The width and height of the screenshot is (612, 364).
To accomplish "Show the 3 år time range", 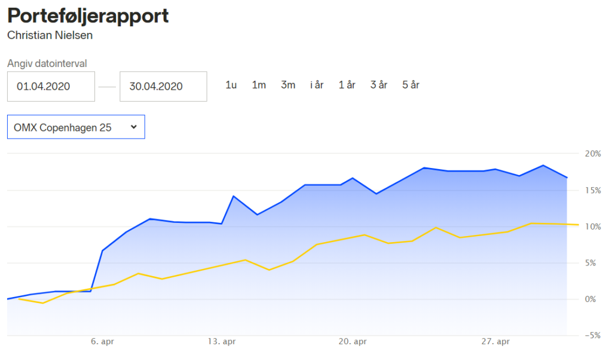I will click(378, 85).
